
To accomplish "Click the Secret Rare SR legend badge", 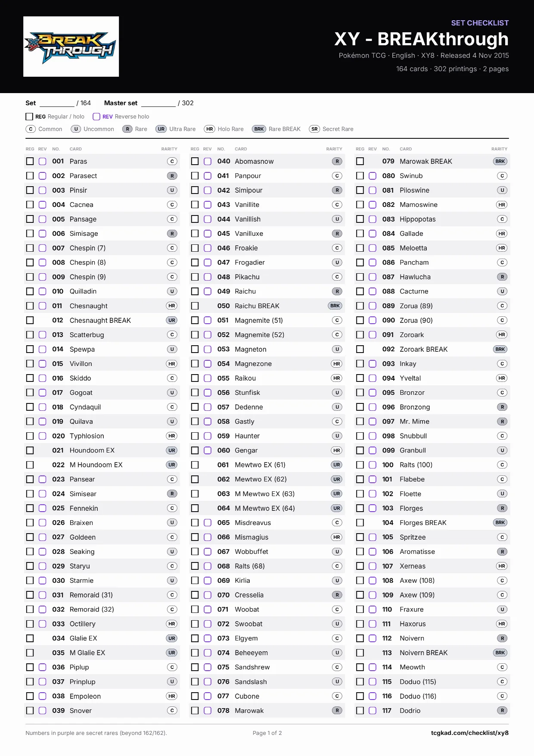I will [314, 129].
